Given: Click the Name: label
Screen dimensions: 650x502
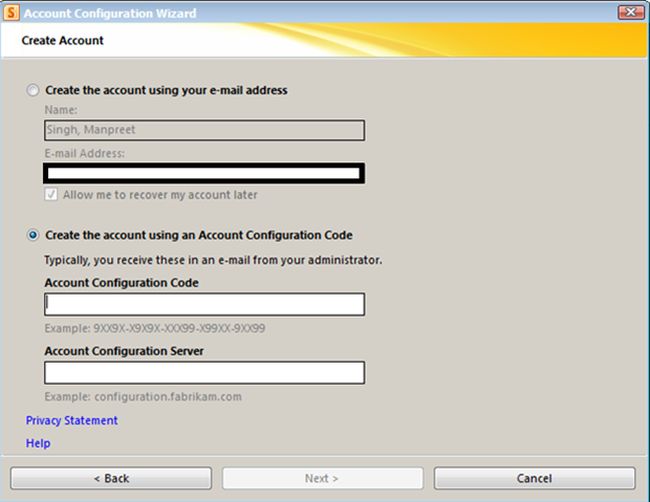Looking at the screenshot, I should (61, 110).
